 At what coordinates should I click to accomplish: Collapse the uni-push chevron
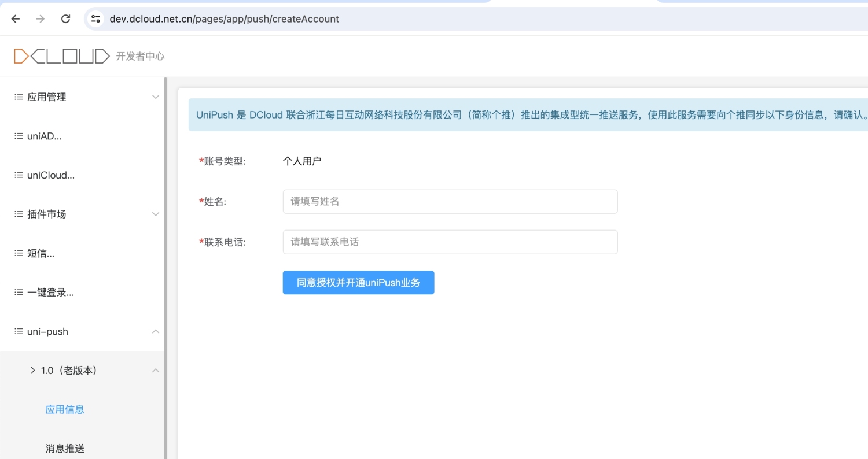[156, 331]
